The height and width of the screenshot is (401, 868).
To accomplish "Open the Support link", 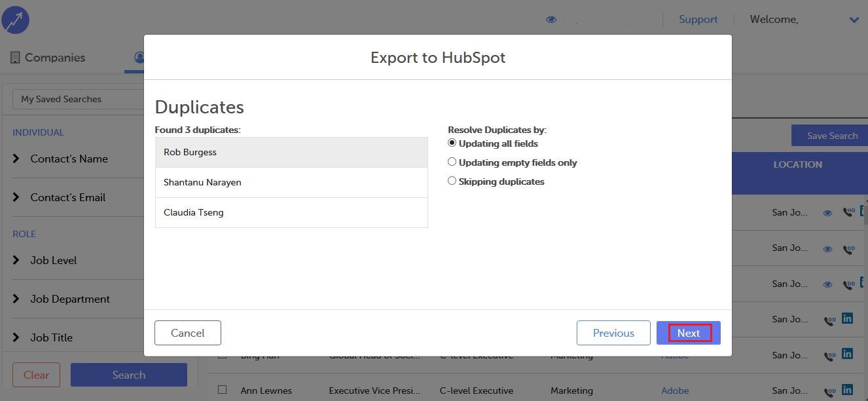I will point(698,20).
